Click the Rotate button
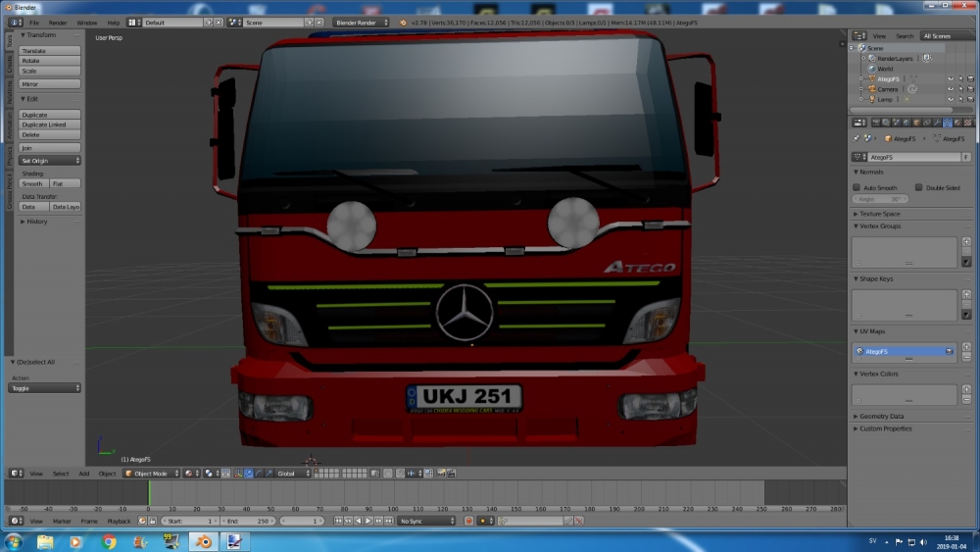 [x=49, y=61]
